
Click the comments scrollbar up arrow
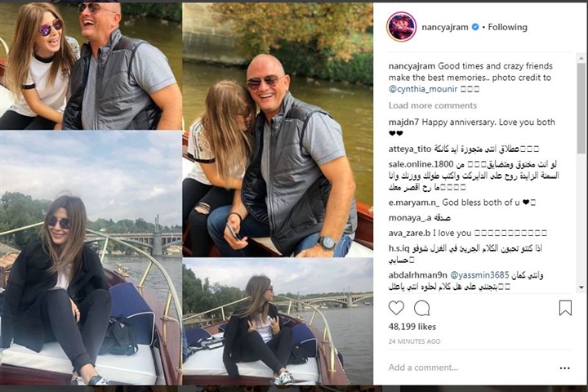click(581, 58)
